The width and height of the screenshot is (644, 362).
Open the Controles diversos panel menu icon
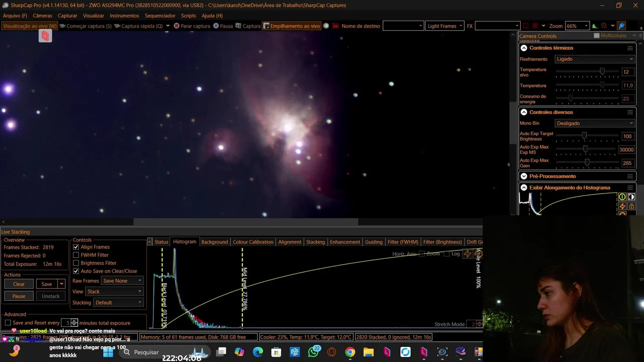coord(630,112)
